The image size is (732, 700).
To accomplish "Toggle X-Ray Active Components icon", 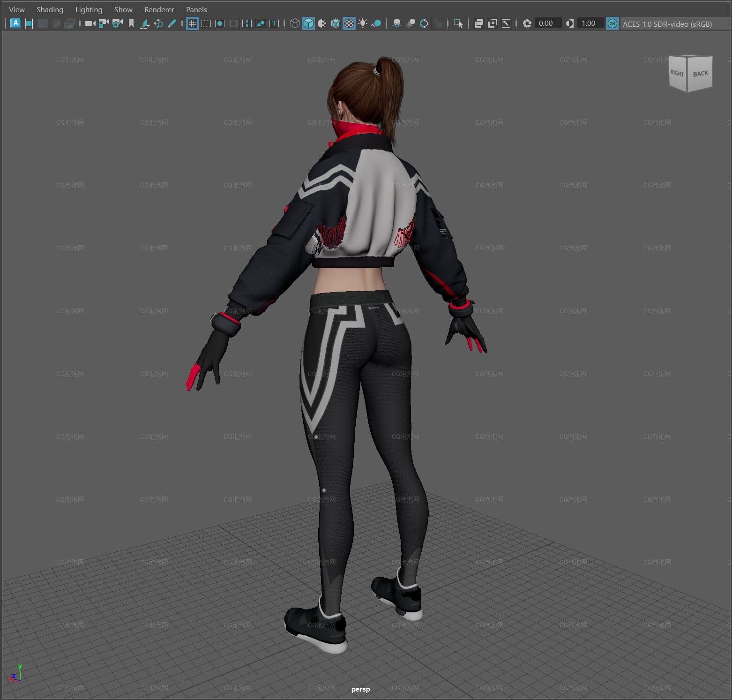I will 493,23.
